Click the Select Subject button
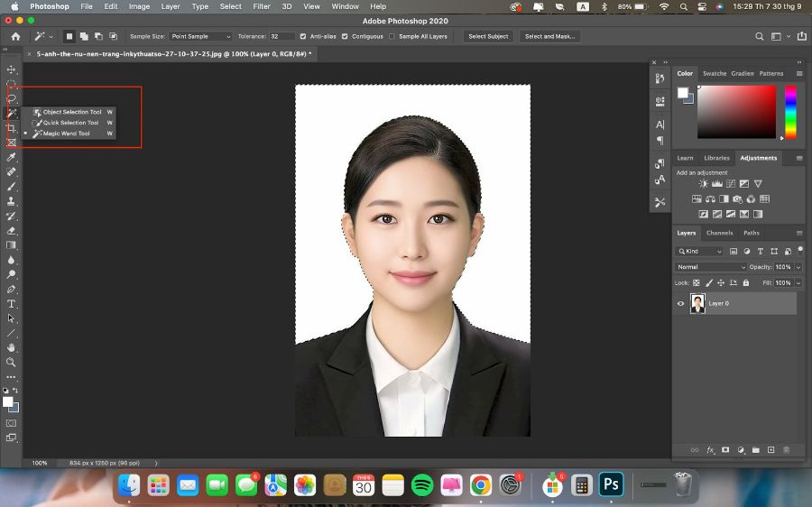The width and height of the screenshot is (812, 507). click(x=488, y=36)
